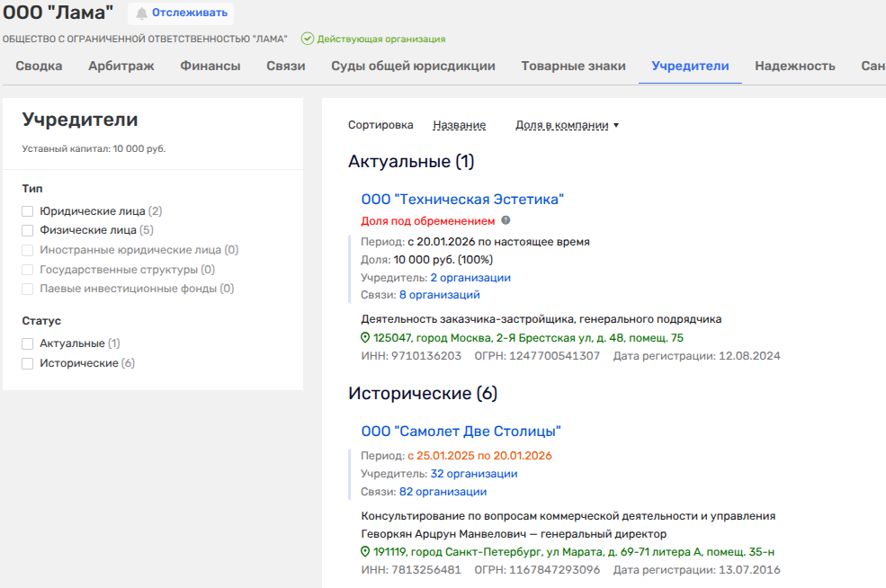Image resolution: width=886 pixels, height=588 pixels.
Task: Tick the Исторические status checkbox
Action: pos(28,363)
